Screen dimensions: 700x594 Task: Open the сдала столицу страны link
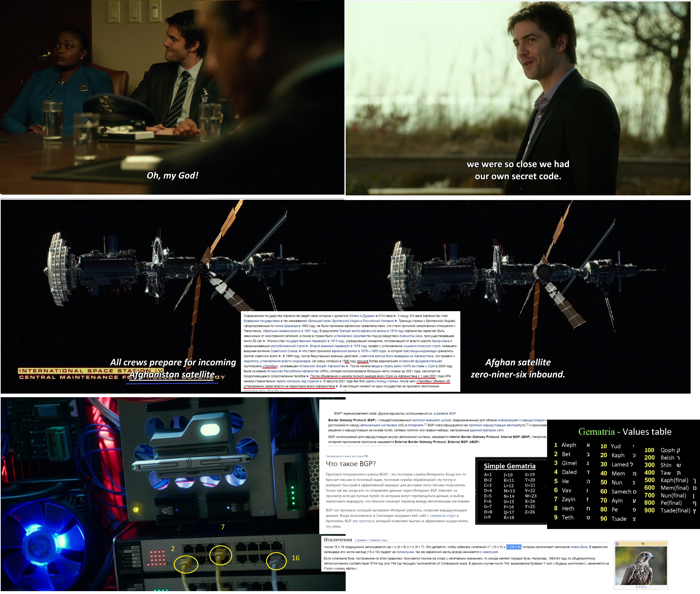(x=382, y=381)
